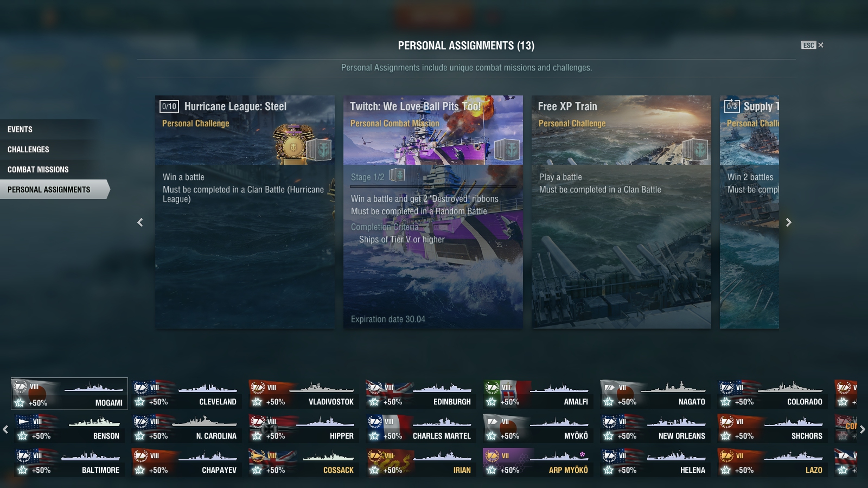Expand ship carousel with right edge arrow
Image resolution: width=868 pixels, height=488 pixels.
click(x=863, y=429)
